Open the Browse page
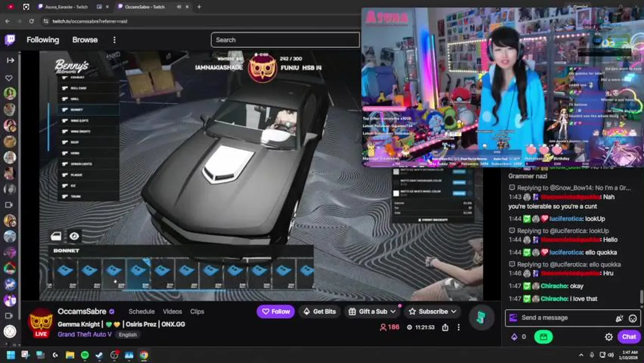Image resolution: width=644 pixels, height=363 pixels. [85, 40]
